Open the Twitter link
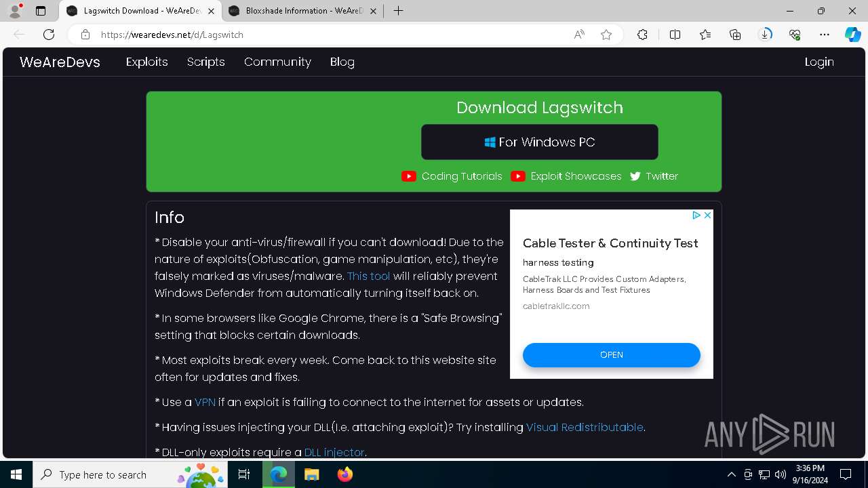This screenshot has width=868, height=488. point(654,176)
